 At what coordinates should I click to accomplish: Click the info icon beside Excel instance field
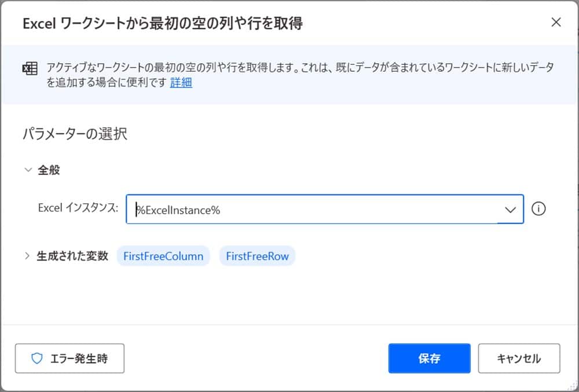(538, 209)
